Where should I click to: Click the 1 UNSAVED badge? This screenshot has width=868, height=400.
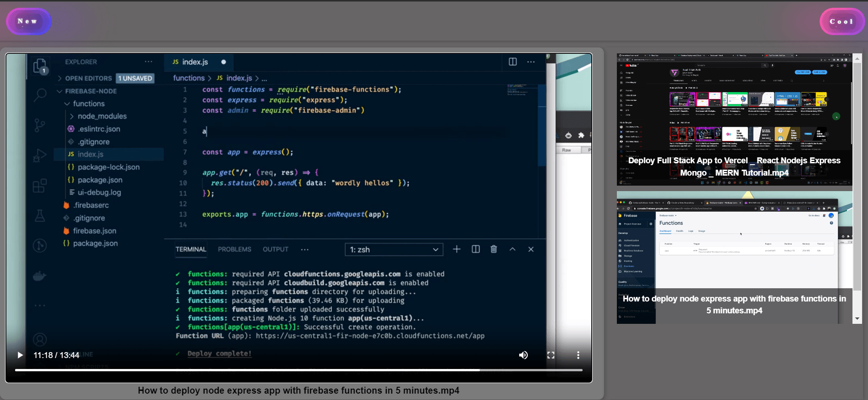tap(135, 78)
